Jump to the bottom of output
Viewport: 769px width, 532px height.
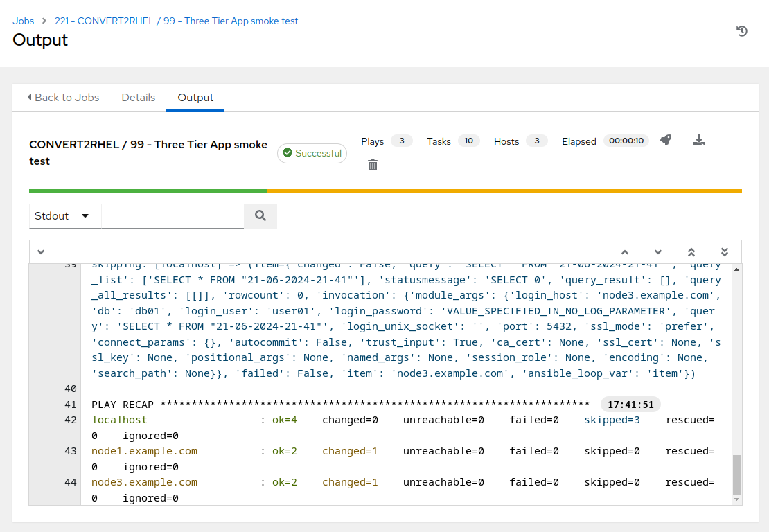(x=725, y=252)
